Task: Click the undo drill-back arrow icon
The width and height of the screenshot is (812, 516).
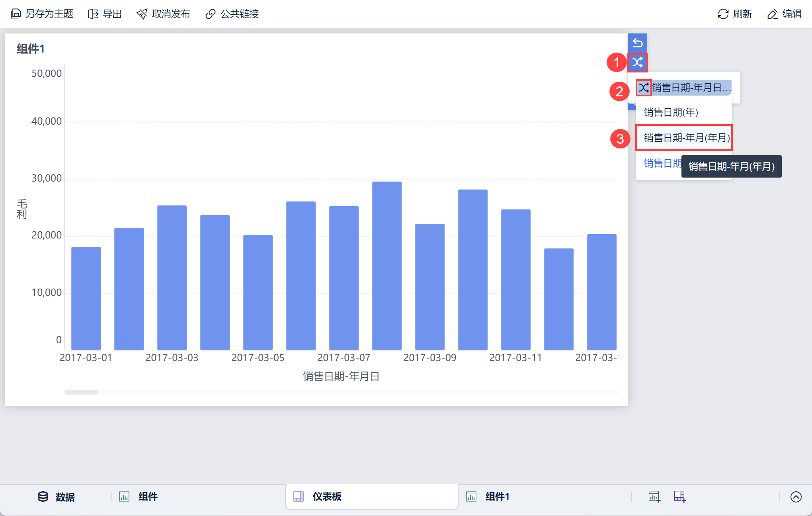Action: point(637,43)
